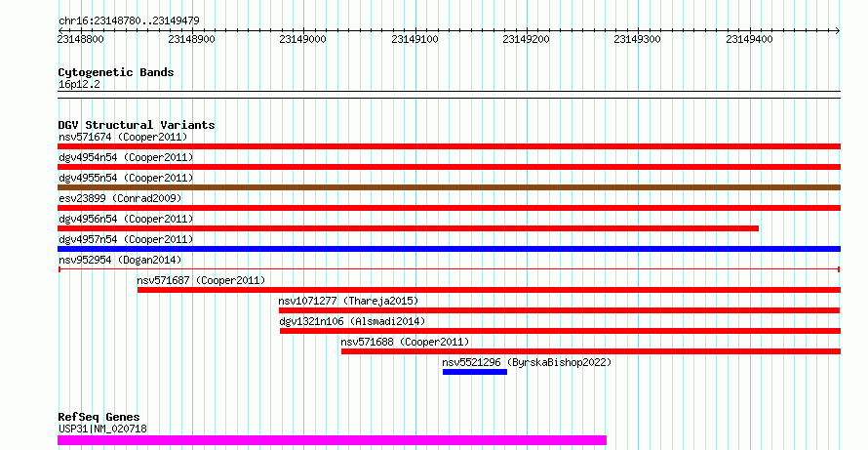Select the dgv1321n106 (Alsmadi2014) label
Screen dimensions: 868x450
pyautogui.click(x=352, y=321)
